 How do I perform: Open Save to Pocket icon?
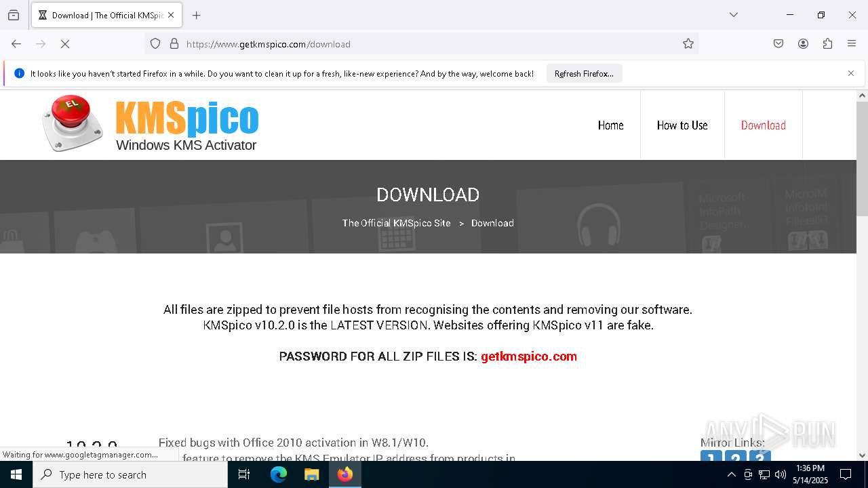click(x=778, y=44)
